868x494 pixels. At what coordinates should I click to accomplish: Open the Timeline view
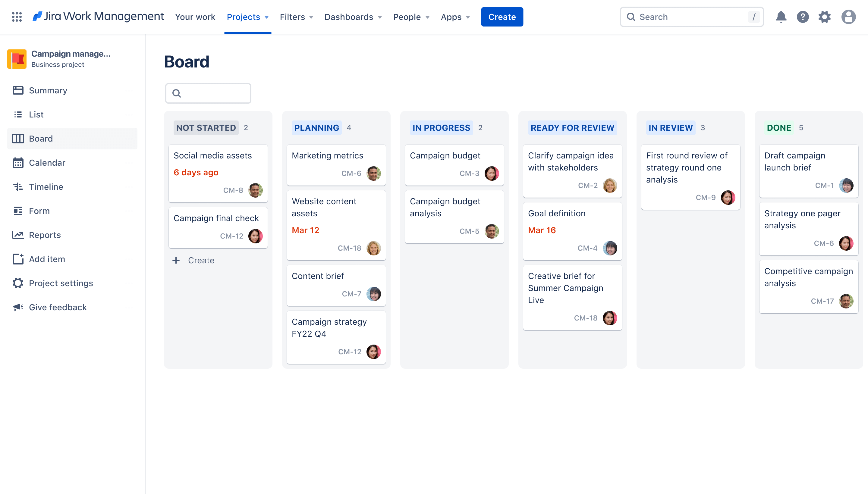[46, 186]
